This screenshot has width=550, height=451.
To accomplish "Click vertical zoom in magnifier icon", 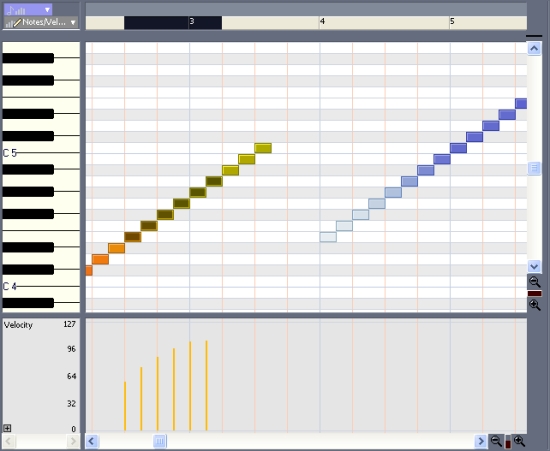I will click(x=534, y=305).
